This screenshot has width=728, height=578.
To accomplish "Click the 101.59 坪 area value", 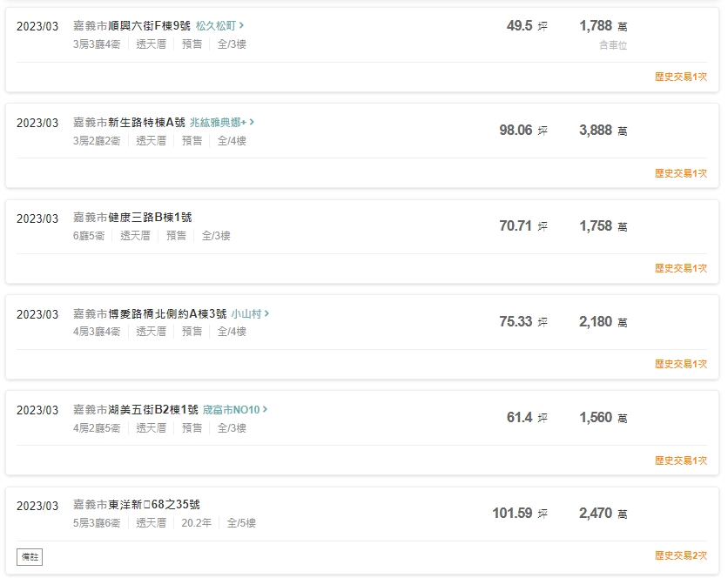I will (x=520, y=514).
